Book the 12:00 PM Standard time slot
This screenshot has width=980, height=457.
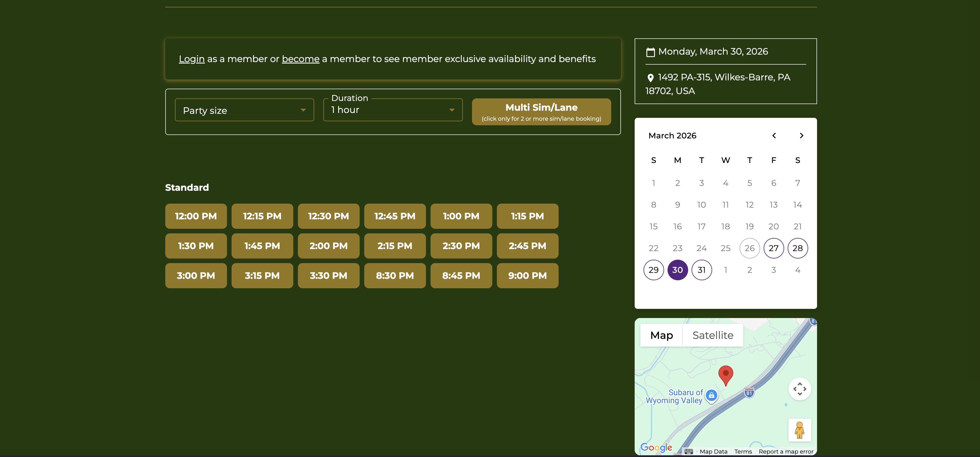tap(196, 216)
